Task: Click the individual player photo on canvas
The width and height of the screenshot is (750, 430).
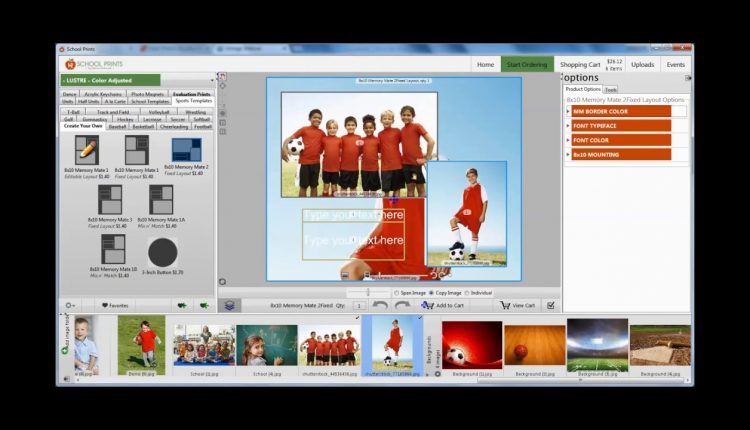Action: pyautogui.click(x=466, y=214)
